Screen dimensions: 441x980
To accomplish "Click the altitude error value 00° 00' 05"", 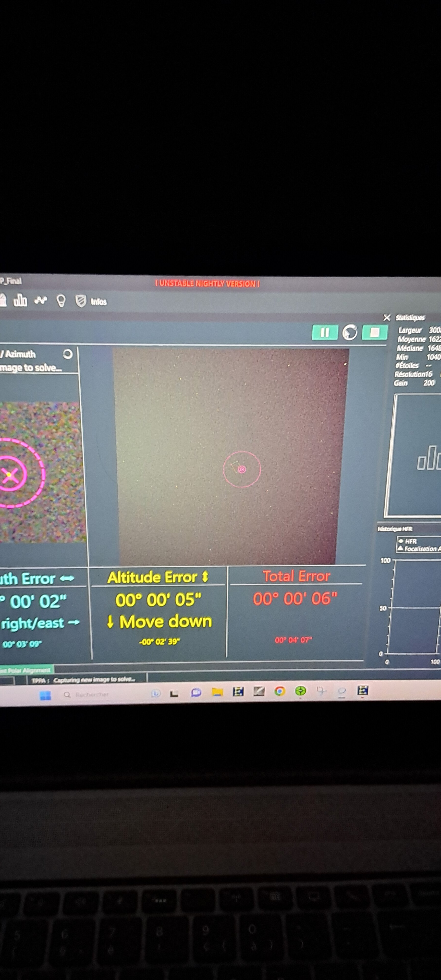I will coord(158,600).
